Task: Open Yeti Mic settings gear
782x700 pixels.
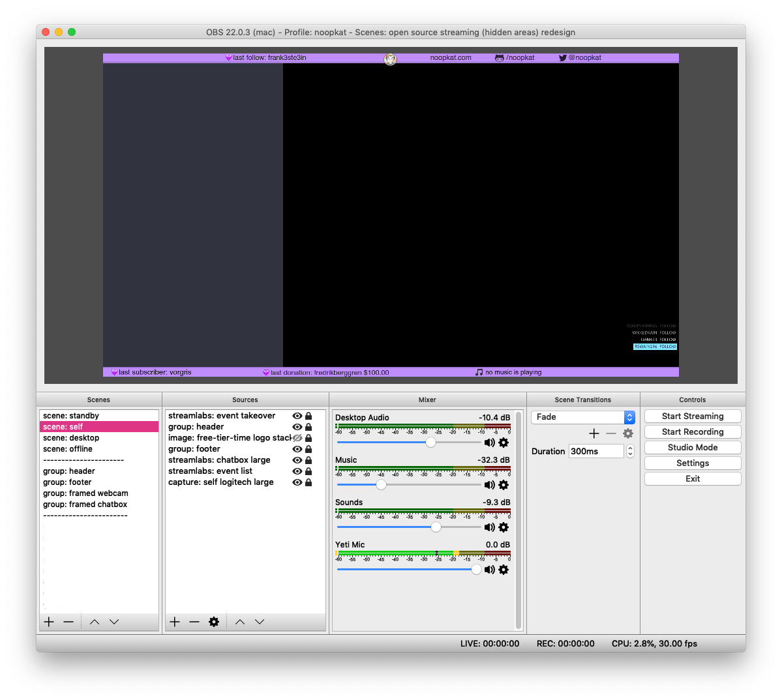Action: point(504,570)
